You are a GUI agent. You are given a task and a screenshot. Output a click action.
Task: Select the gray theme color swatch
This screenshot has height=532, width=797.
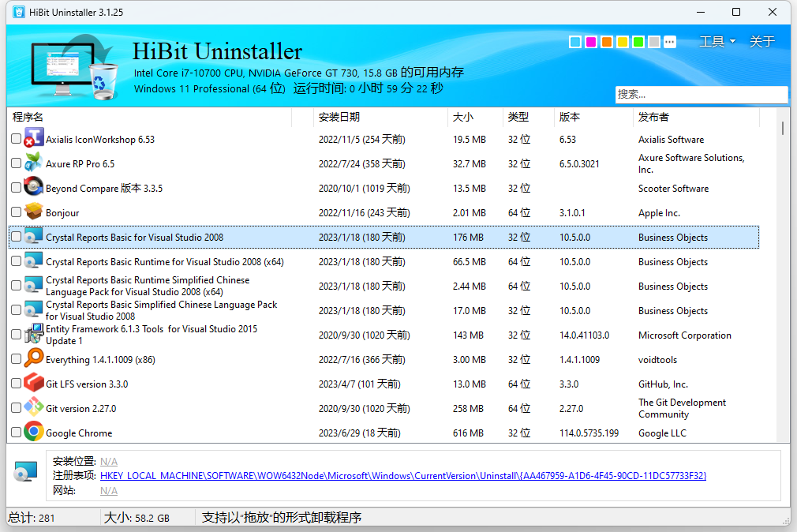click(654, 42)
